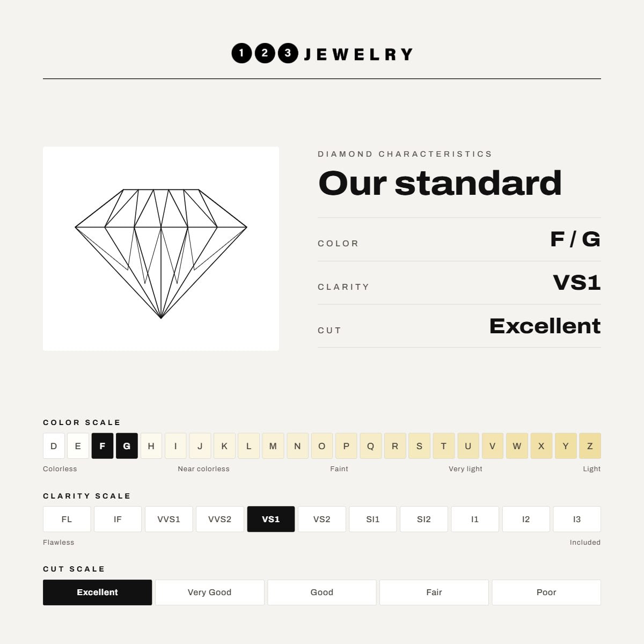This screenshot has height=644, width=644.
Task: Choose SI2 clarity grade
Action: click(x=424, y=519)
